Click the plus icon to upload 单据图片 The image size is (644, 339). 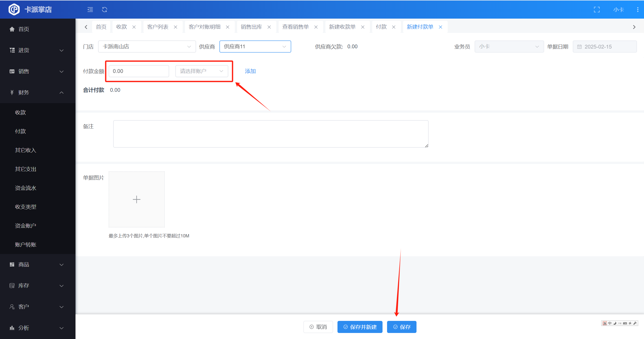tap(136, 199)
